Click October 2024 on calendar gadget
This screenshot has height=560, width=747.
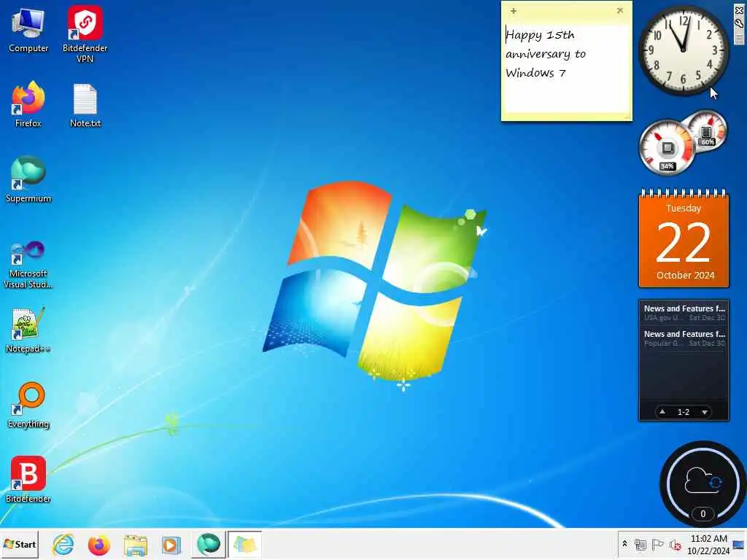(685, 275)
